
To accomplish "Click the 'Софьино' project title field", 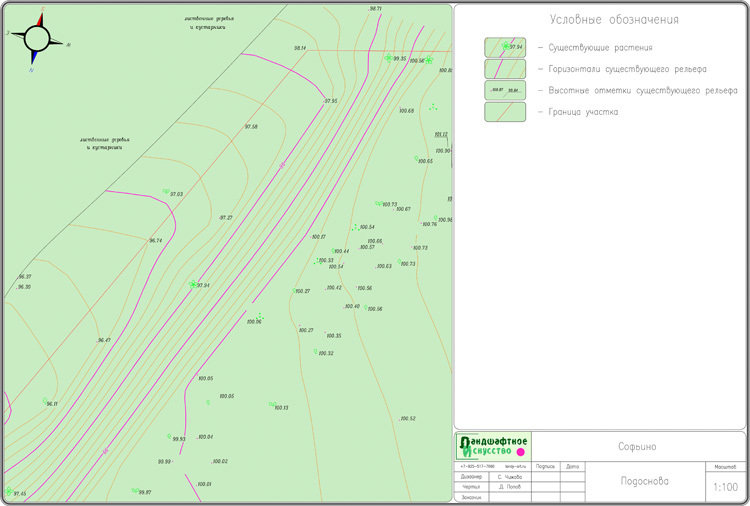I will (x=637, y=446).
